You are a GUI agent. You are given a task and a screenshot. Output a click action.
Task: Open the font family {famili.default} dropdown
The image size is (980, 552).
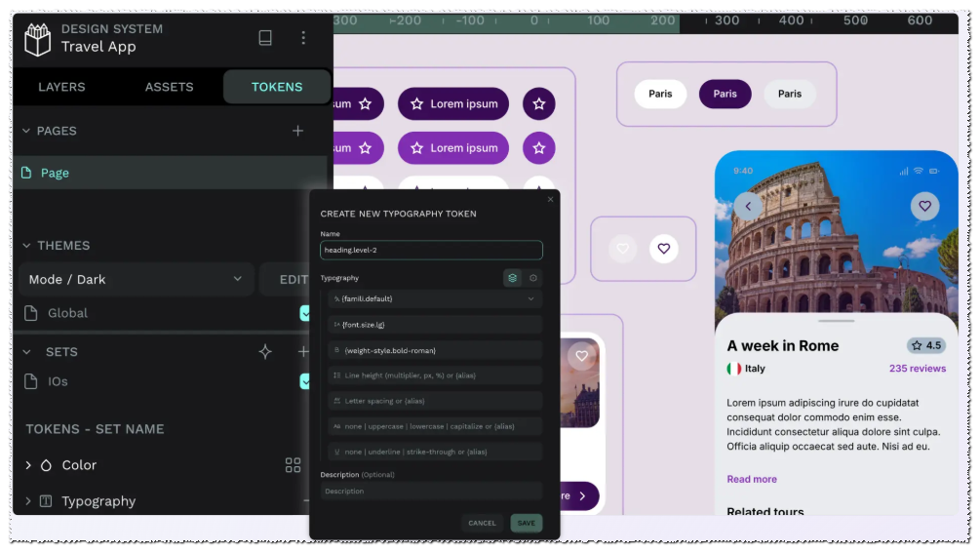pos(435,298)
